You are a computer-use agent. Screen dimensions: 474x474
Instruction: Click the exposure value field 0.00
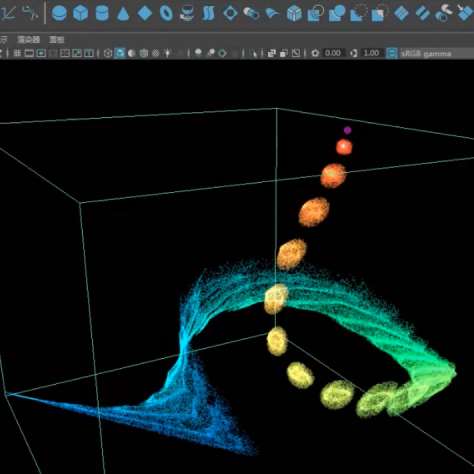click(x=333, y=53)
